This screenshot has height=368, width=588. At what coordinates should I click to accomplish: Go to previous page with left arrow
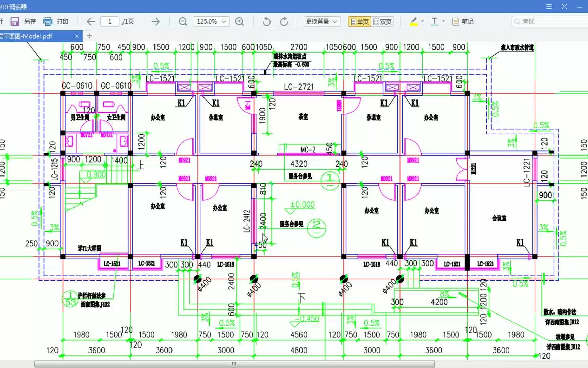point(91,21)
